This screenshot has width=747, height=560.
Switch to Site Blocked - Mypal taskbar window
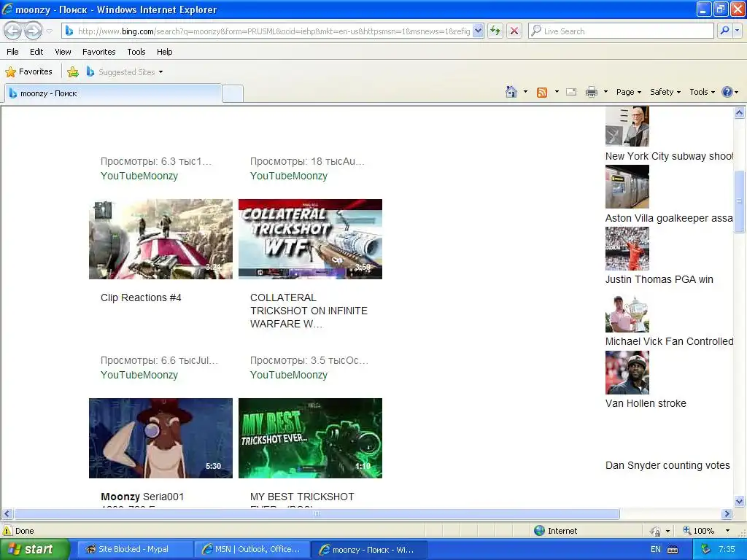pyautogui.click(x=134, y=549)
